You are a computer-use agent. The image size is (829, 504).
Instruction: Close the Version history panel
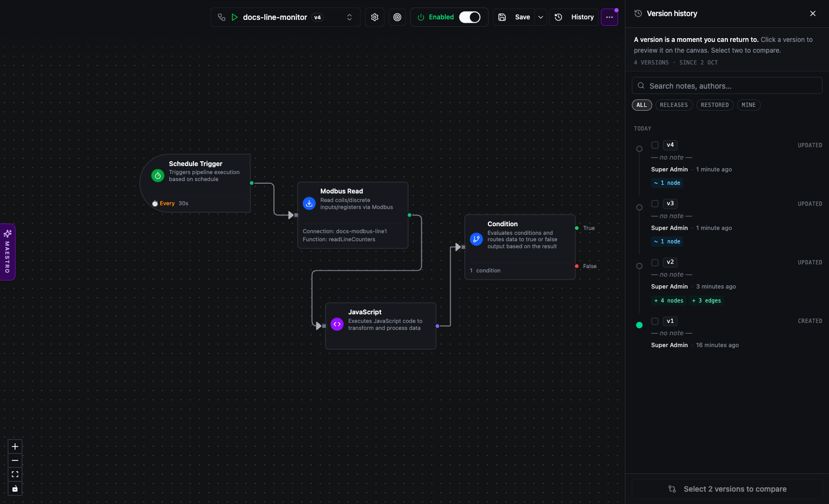[813, 13]
